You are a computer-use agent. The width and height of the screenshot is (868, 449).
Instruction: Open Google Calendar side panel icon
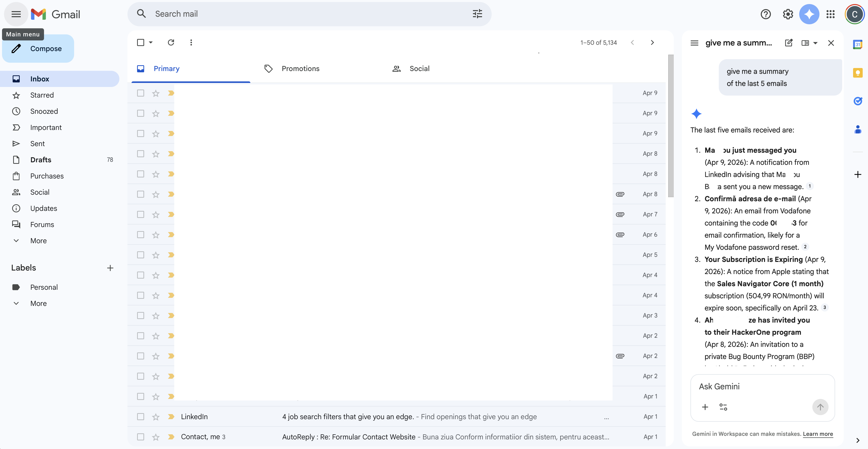click(x=858, y=44)
